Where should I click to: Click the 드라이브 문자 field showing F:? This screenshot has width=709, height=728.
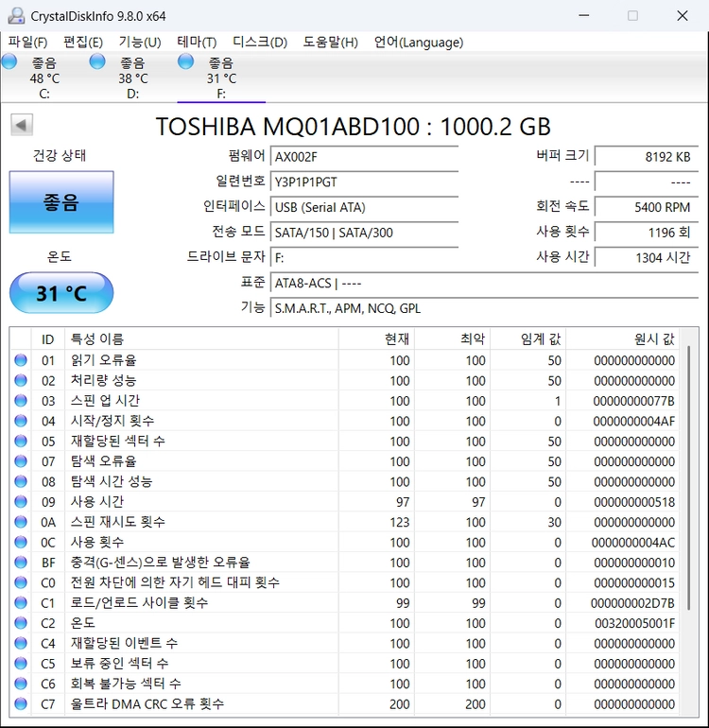pyautogui.click(x=365, y=257)
